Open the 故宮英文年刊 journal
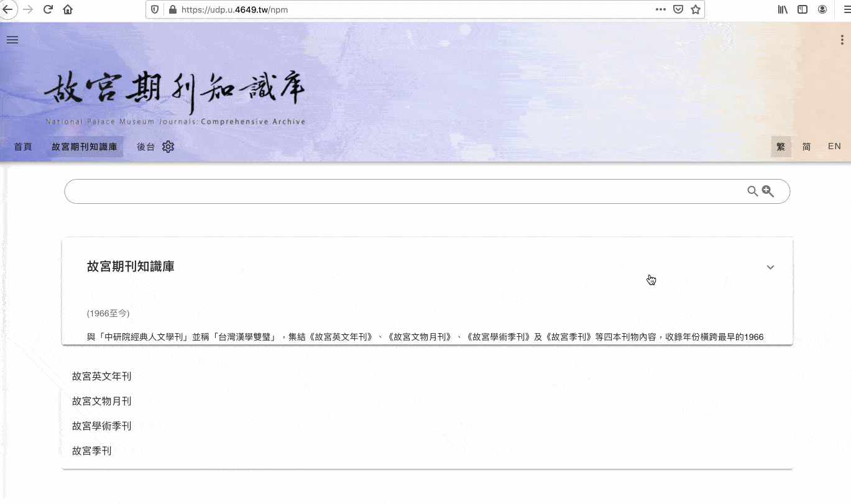The height and width of the screenshot is (504, 851). [x=102, y=376]
